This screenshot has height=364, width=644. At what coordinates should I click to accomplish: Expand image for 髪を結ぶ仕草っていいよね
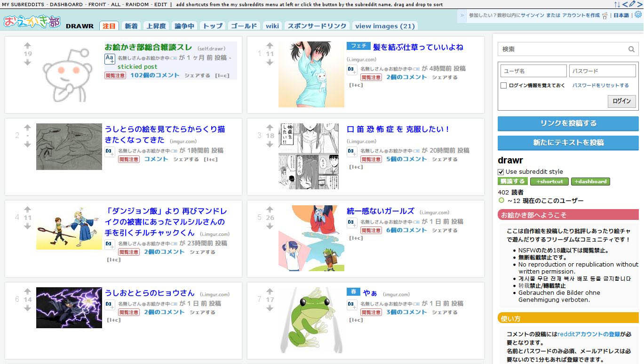pos(352,70)
